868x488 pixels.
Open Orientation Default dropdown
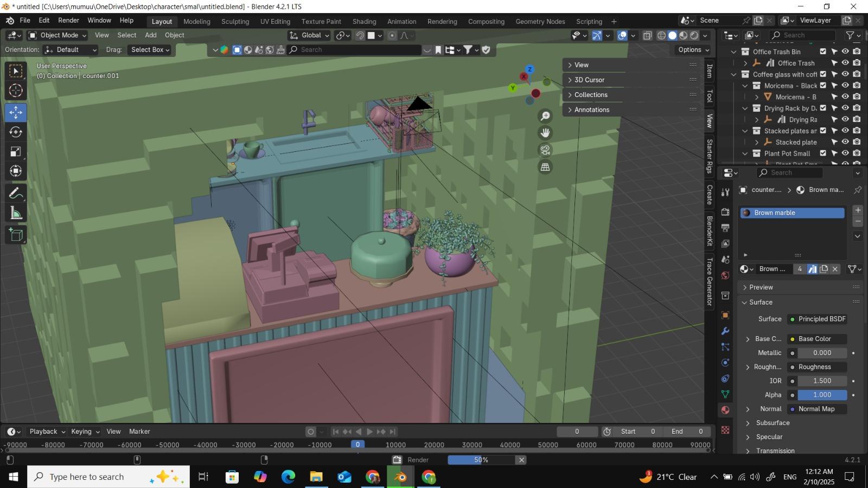[x=71, y=50]
